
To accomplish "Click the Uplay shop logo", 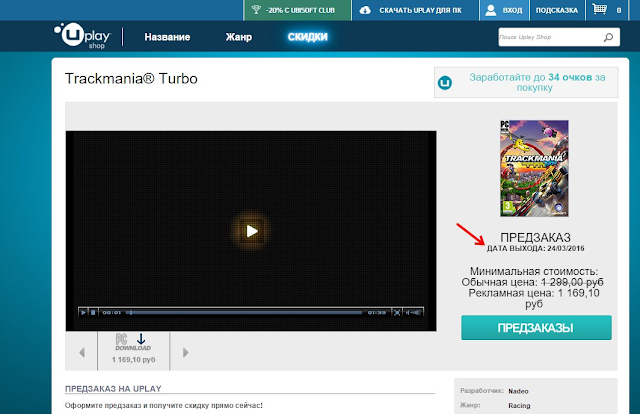I will (x=82, y=36).
